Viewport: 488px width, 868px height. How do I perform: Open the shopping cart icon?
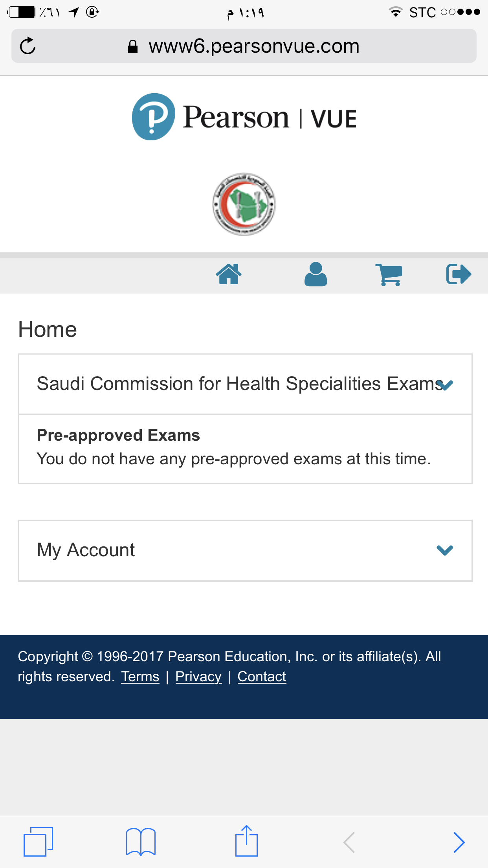click(389, 274)
